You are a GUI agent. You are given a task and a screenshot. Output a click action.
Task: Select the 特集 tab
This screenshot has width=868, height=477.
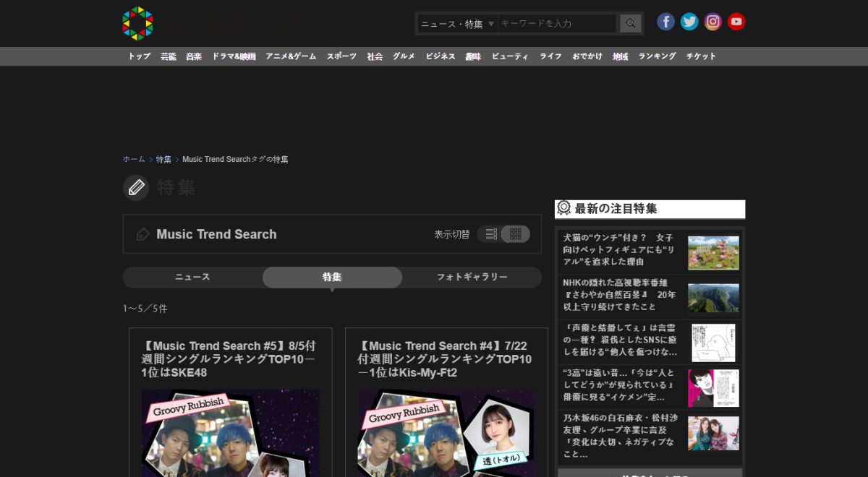point(332,278)
